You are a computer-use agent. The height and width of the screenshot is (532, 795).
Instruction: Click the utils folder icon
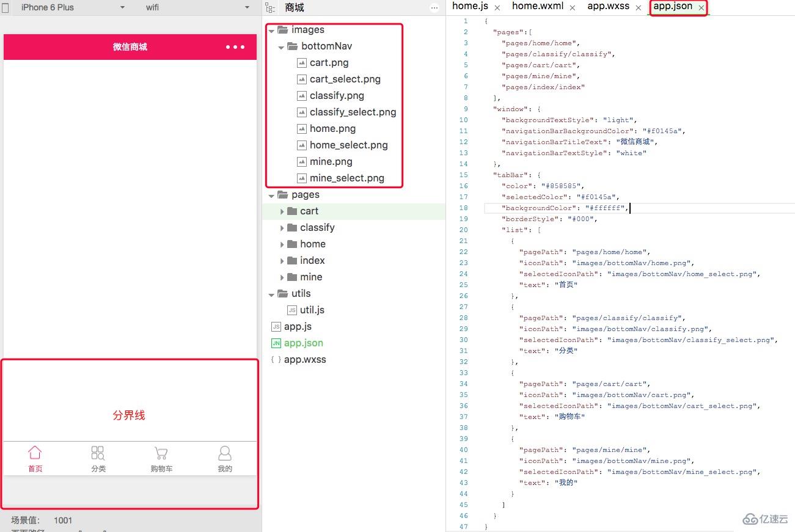pos(282,293)
